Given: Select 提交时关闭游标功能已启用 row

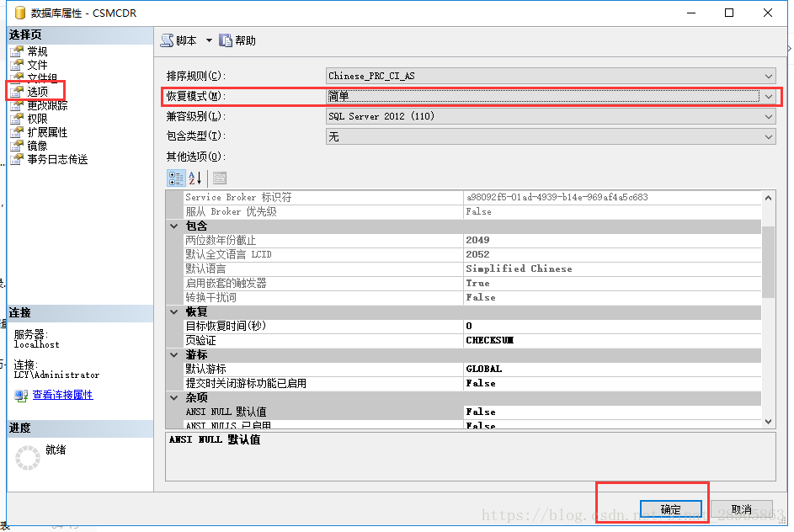Looking at the screenshot, I should [x=472, y=383].
